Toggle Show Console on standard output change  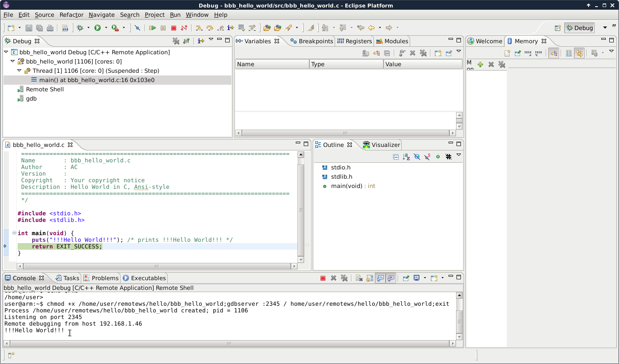(380, 278)
